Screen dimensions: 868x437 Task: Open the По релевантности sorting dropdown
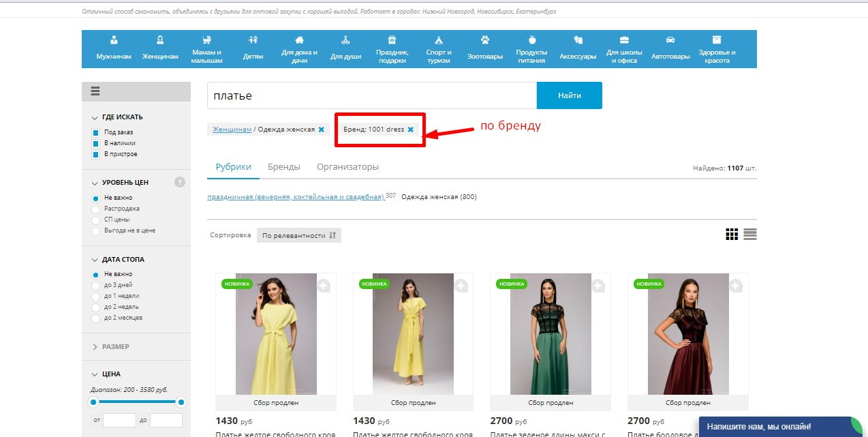coord(299,235)
